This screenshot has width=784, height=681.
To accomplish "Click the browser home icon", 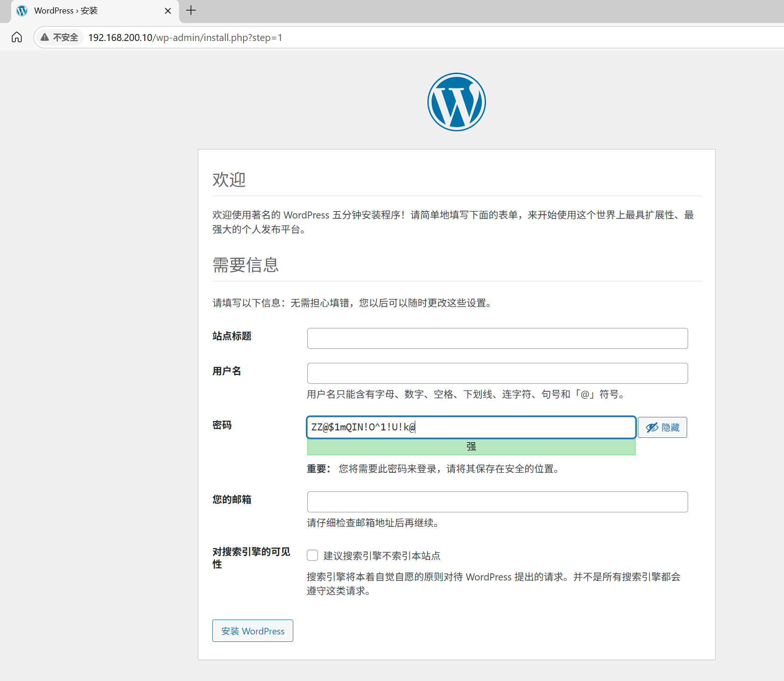I will pyautogui.click(x=17, y=37).
